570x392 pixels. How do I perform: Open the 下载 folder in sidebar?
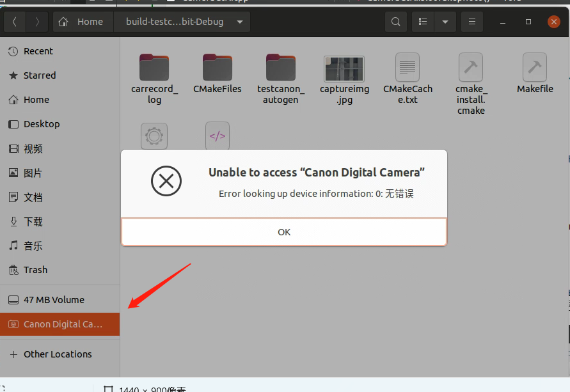pyautogui.click(x=59, y=222)
